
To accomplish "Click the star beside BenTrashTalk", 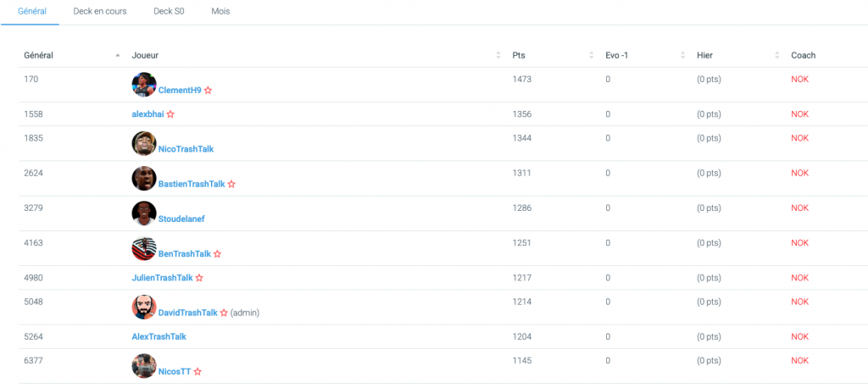I will pos(218,254).
